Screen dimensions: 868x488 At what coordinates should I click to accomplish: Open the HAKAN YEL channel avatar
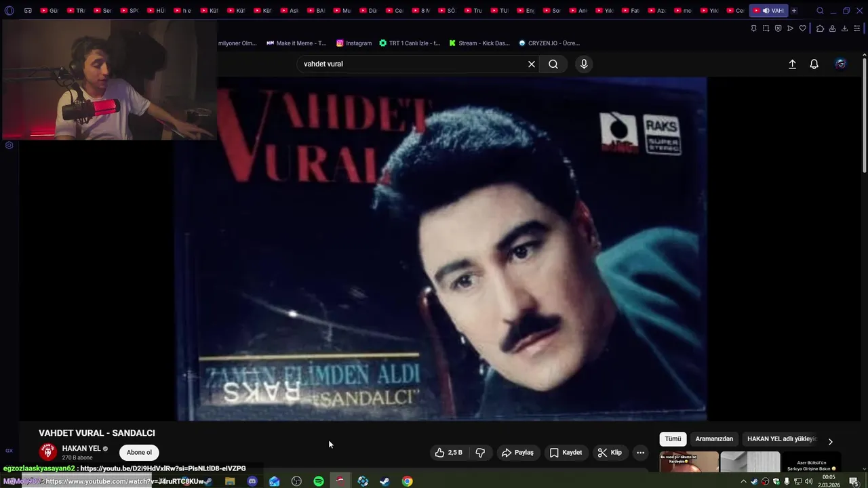(47, 452)
